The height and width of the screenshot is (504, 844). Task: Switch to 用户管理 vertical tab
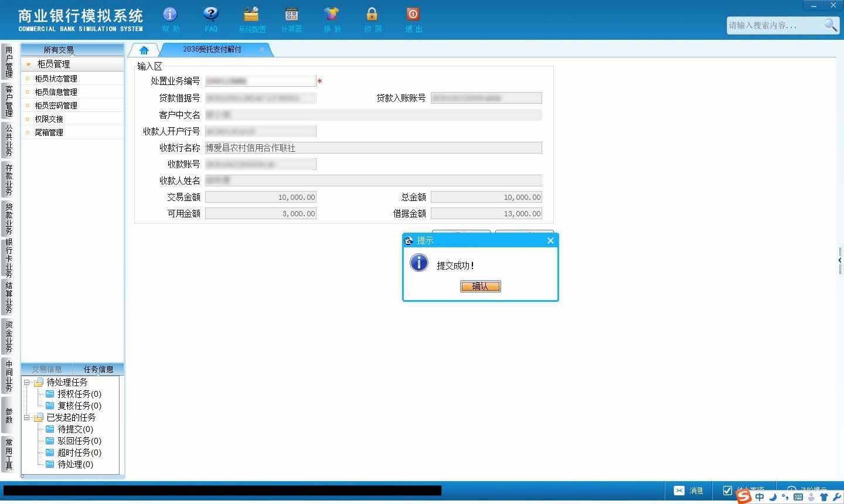[8, 62]
